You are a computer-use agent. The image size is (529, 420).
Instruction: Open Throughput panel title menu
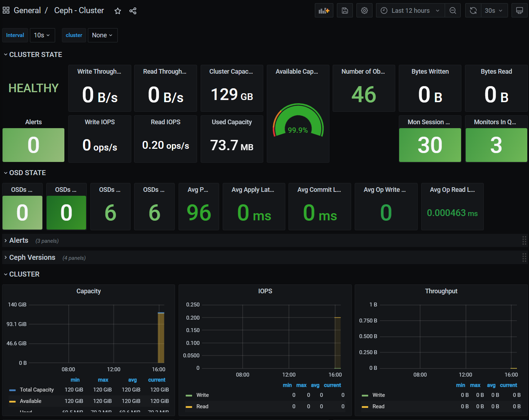(x=441, y=291)
